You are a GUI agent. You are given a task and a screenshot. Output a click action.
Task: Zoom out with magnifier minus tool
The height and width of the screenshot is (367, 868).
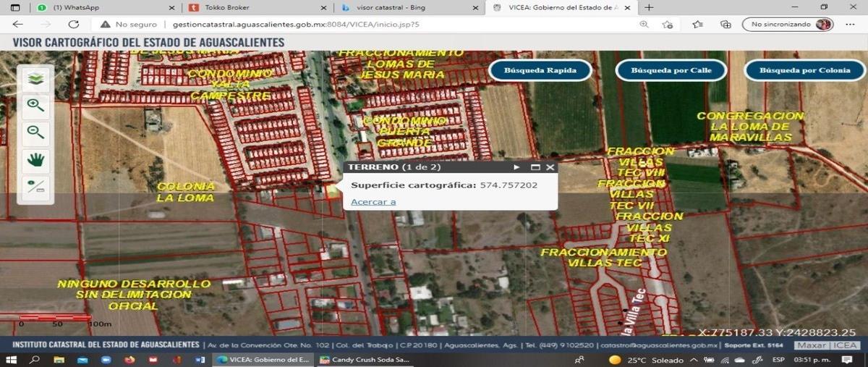(35, 133)
